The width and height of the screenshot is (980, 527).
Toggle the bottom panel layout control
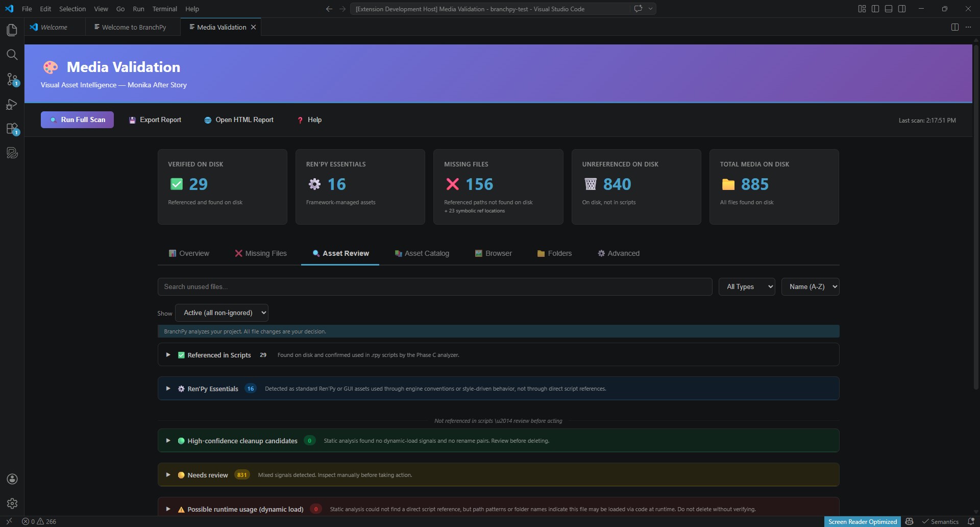coord(888,8)
